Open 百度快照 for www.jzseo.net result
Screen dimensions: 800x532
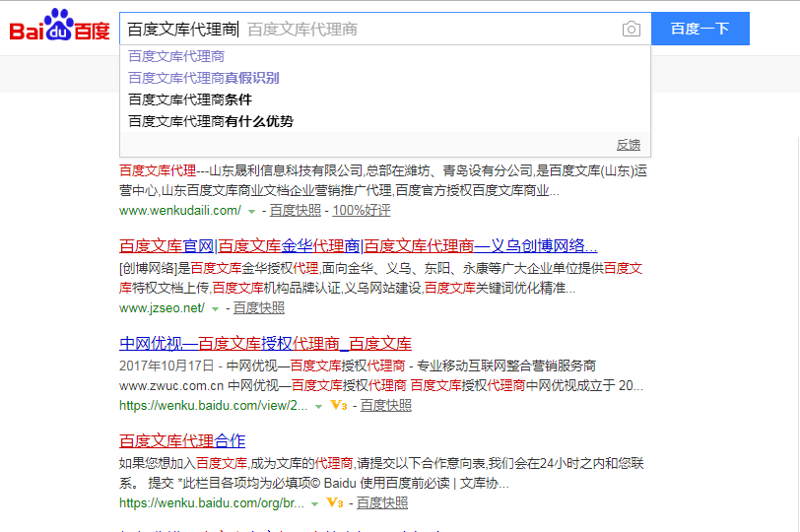[x=259, y=308]
